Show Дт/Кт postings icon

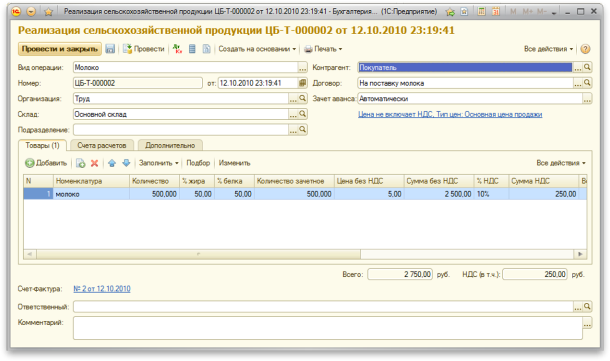(177, 49)
